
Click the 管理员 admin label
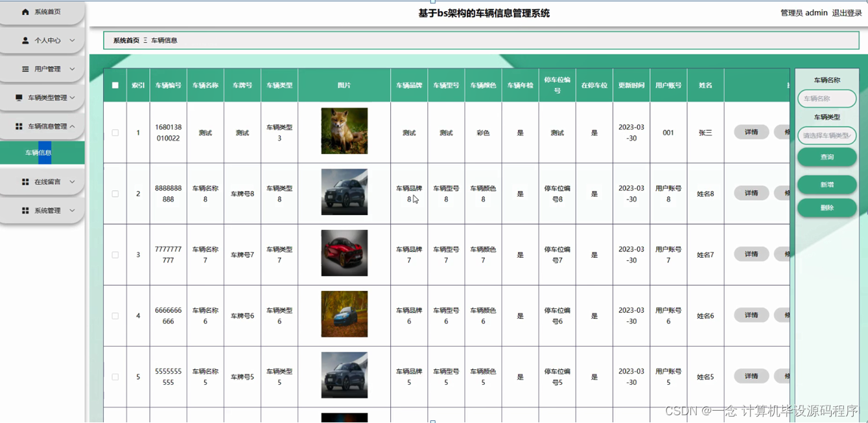[804, 13]
